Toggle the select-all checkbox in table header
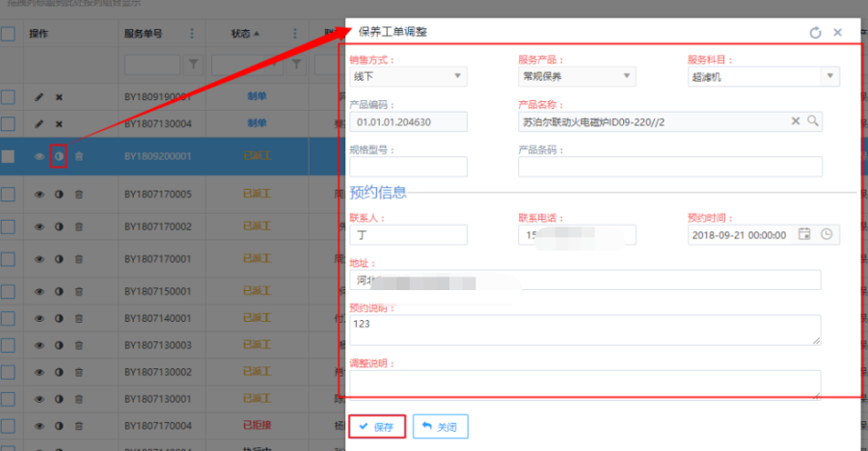Image resolution: width=868 pixels, height=451 pixels. pos(8,34)
